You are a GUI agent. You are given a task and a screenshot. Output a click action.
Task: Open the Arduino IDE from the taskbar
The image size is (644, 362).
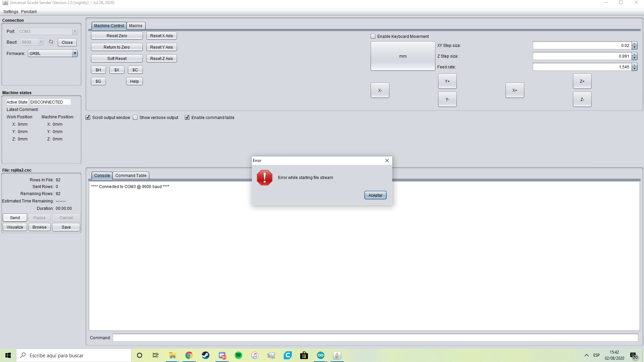[320, 355]
